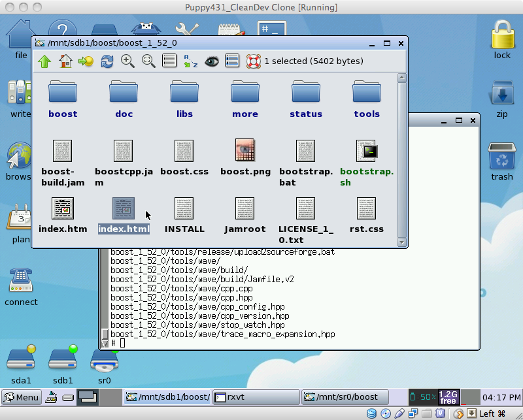This screenshot has width=523, height=420.
Task: Toggle hidden files with the eye icon
Action: [x=211, y=61]
